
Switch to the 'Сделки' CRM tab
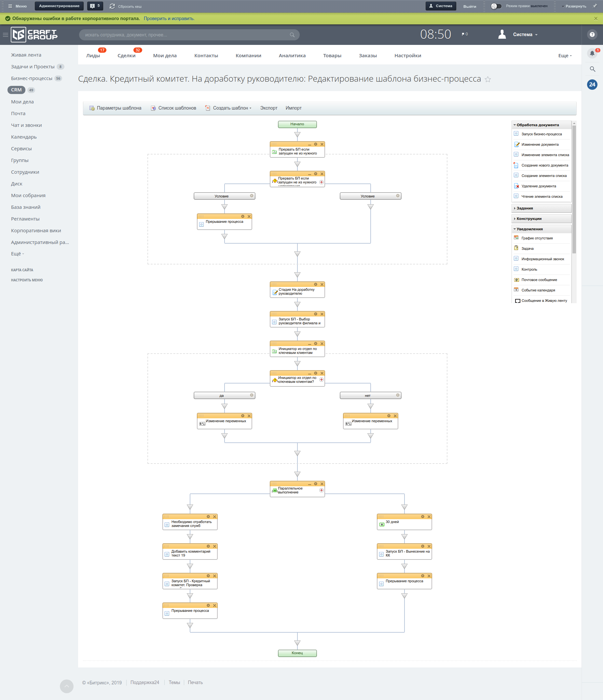pyautogui.click(x=126, y=56)
